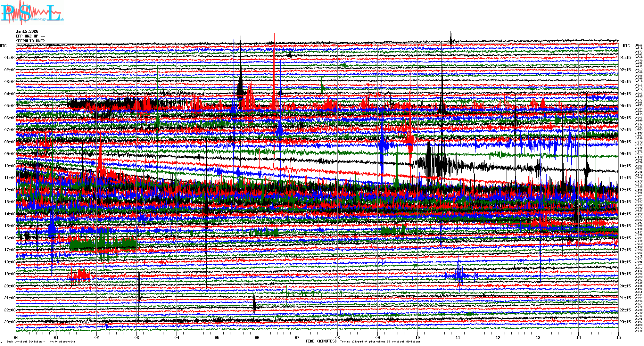The width and height of the screenshot is (644, 346).
Task: Click the Patras Seismology Lab logo
Action: [x=32, y=13]
